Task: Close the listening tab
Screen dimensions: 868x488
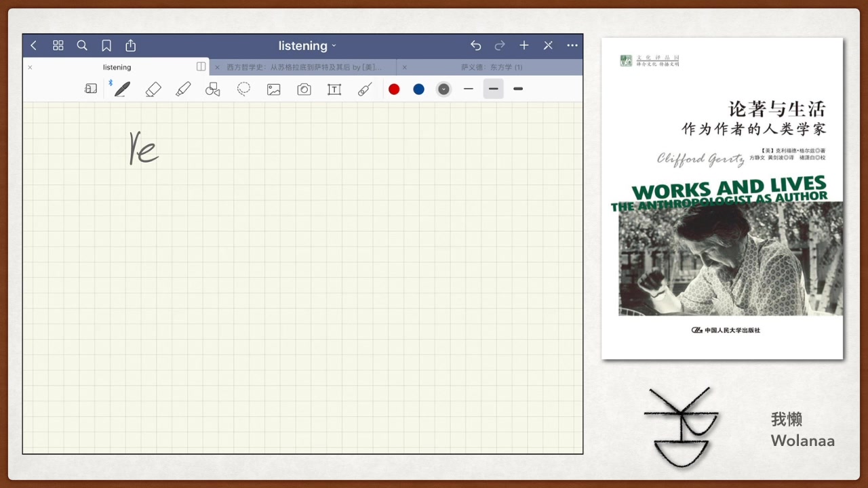Action: (30, 67)
